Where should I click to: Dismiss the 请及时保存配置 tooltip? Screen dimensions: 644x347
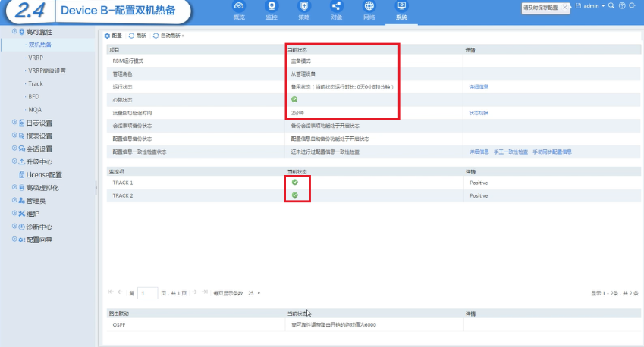point(564,8)
